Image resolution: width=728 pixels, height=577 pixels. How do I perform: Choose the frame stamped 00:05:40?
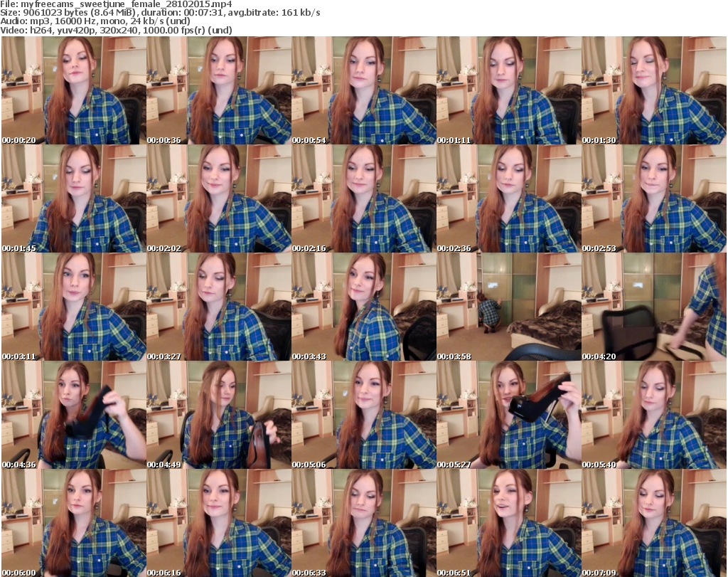click(654, 415)
